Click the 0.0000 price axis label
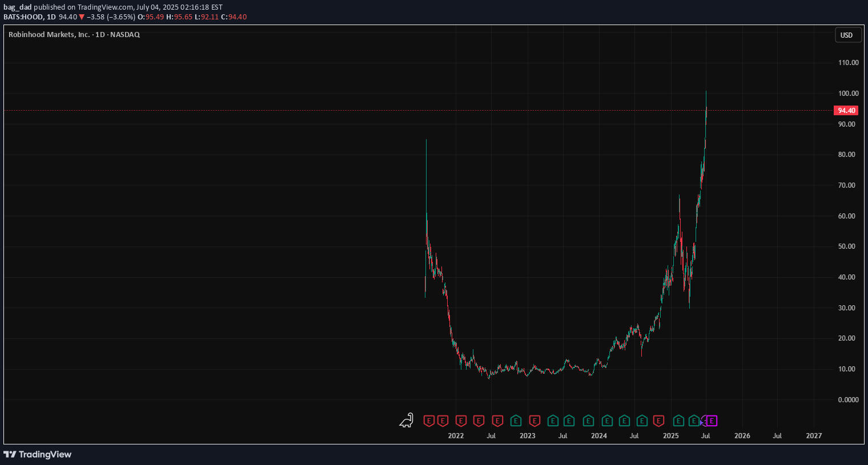The image size is (868, 465). click(x=848, y=400)
